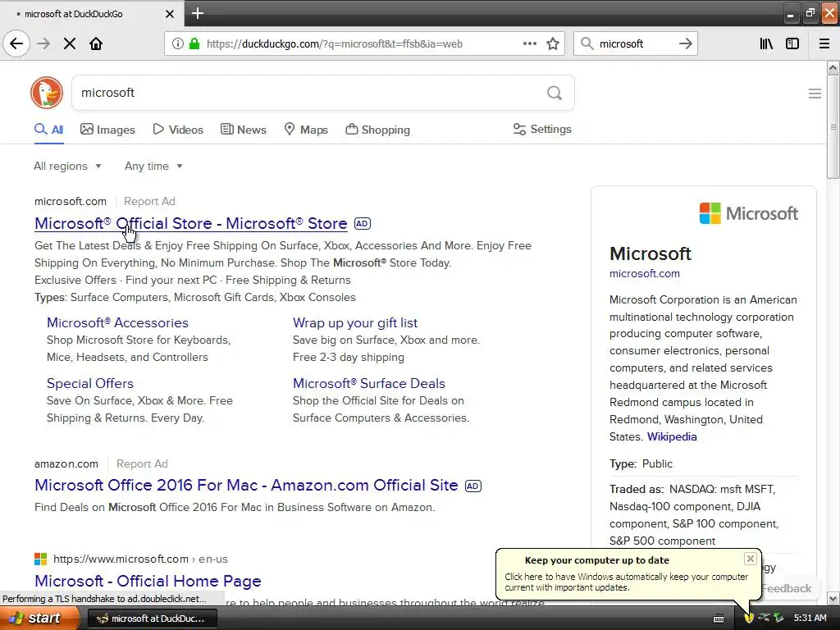This screenshot has height=630, width=840.
Task: Open Microsoft - Official Home Page result
Action: click(148, 581)
